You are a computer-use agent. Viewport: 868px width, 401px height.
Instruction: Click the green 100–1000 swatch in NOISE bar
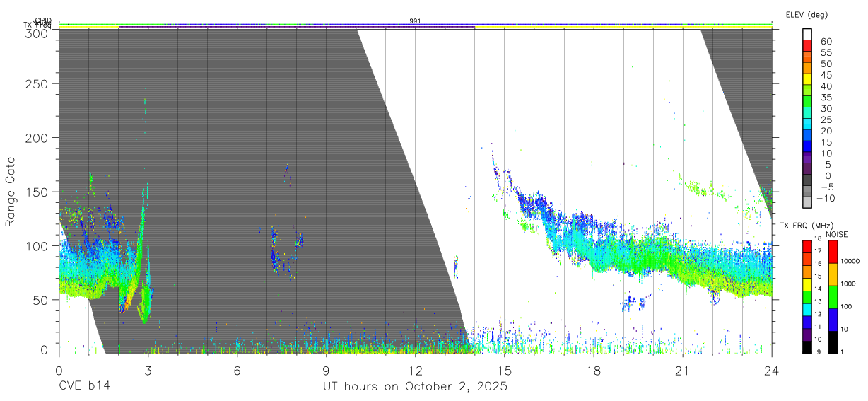833,297
